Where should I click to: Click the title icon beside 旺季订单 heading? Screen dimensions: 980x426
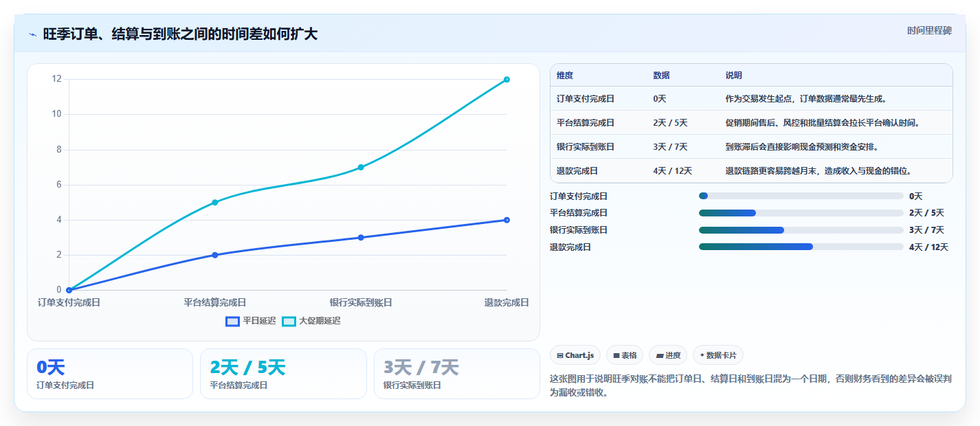(x=33, y=34)
